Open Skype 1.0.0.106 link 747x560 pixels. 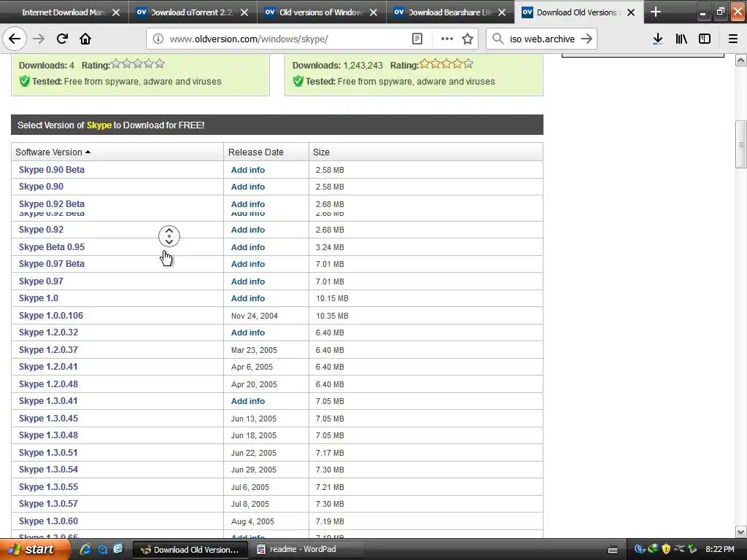point(51,316)
